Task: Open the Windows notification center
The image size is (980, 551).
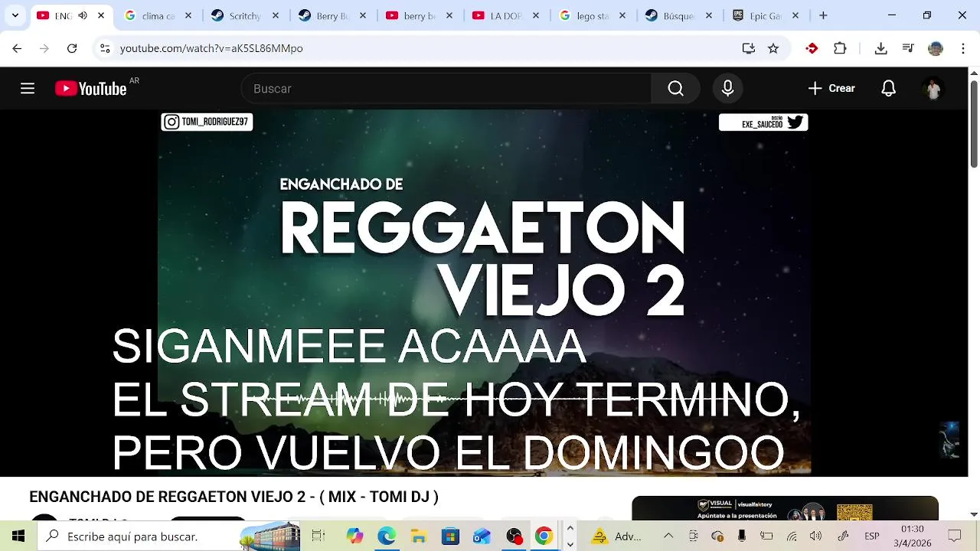Action: (955, 536)
